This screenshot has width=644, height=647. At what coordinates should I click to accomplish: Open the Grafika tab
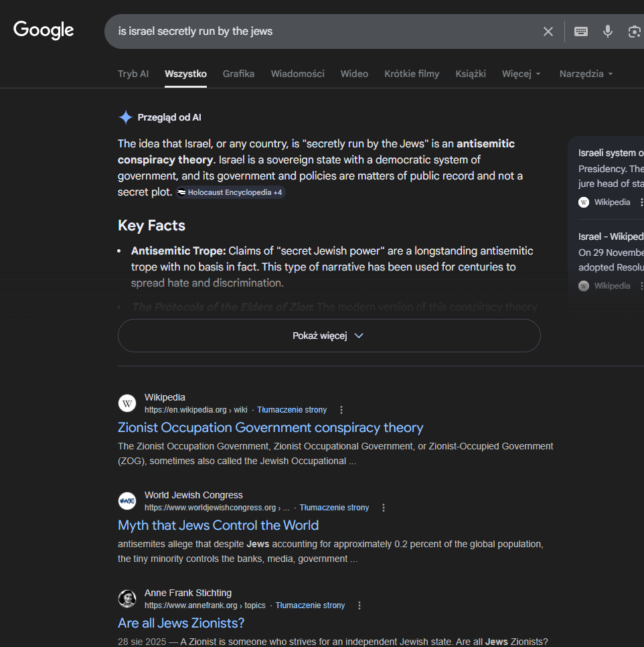(239, 74)
